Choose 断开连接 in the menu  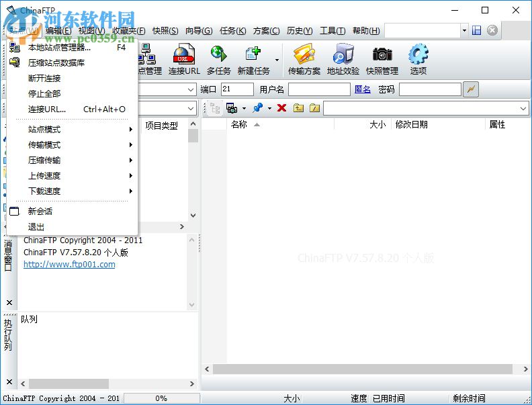tap(72, 79)
